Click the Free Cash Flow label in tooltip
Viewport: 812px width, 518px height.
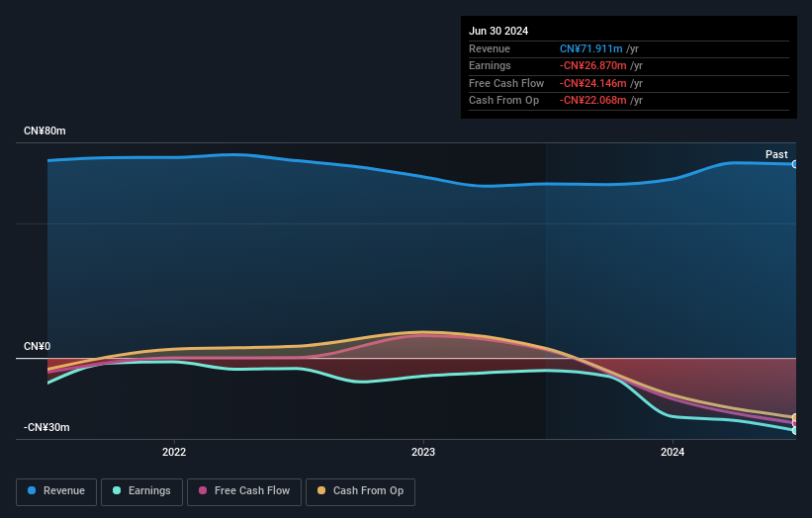(506, 83)
